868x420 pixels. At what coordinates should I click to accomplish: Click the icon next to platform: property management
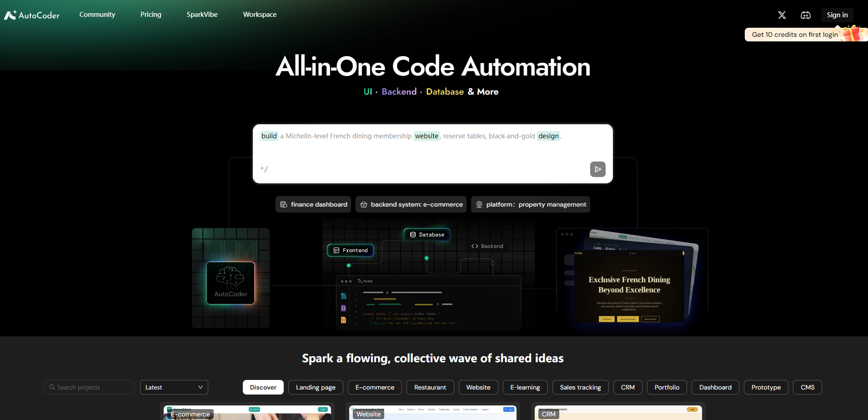pos(479,204)
